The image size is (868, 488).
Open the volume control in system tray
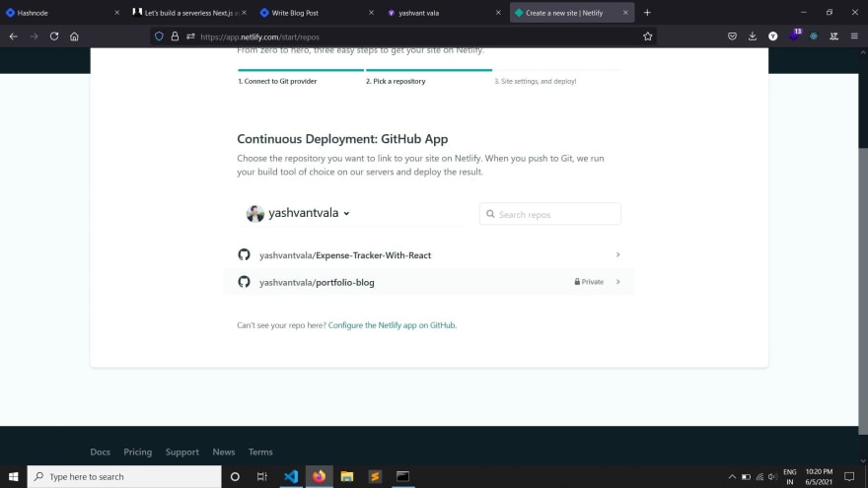[x=772, y=476]
